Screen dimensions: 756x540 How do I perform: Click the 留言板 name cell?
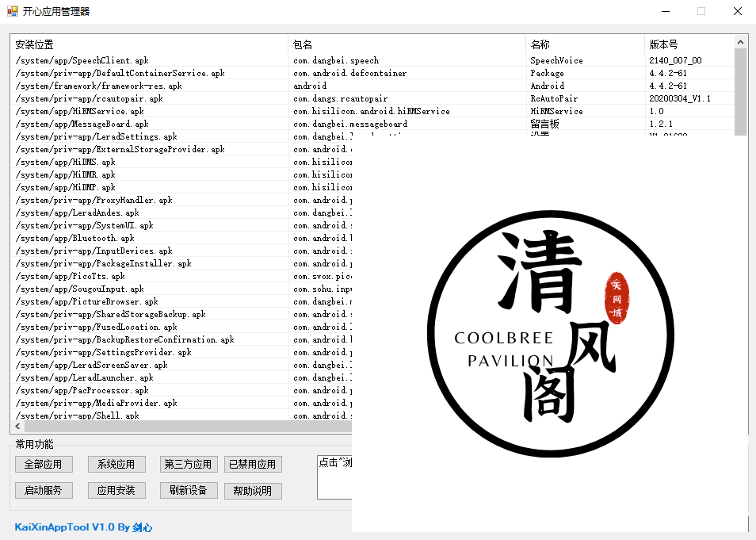click(x=545, y=124)
